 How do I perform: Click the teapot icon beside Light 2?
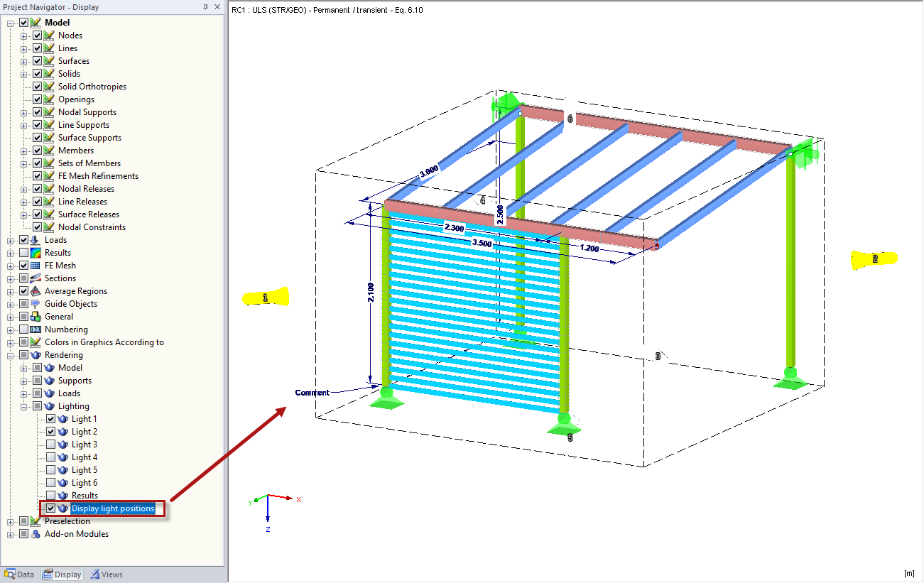[62, 432]
